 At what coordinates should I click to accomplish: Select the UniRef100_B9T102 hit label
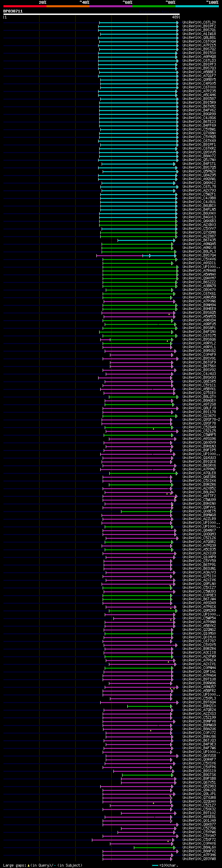tap(199, 813)
